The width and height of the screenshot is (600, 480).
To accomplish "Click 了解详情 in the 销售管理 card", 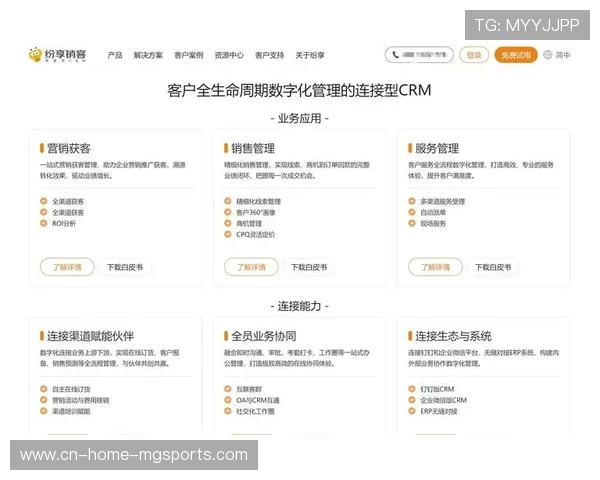I will pyautogui.click(x=251, y=267).
